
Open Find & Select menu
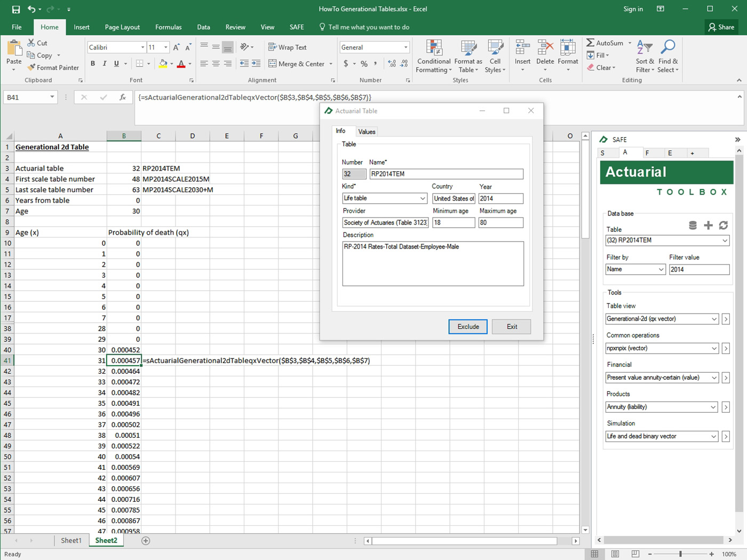[x=667, y=57]
